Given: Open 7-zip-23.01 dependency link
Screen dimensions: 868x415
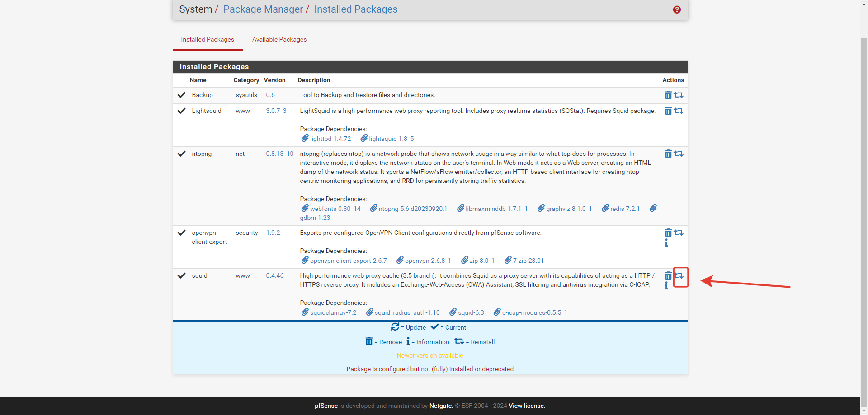Looking at the screenshot, I should (x=528, y=261).
